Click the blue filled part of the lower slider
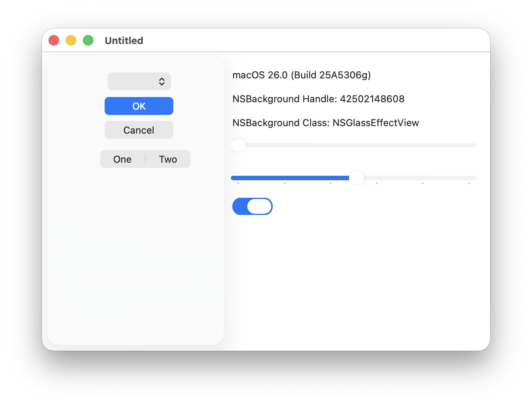This screenshot has width=532, height=406. pyautogui.click(x=291, y=178)
